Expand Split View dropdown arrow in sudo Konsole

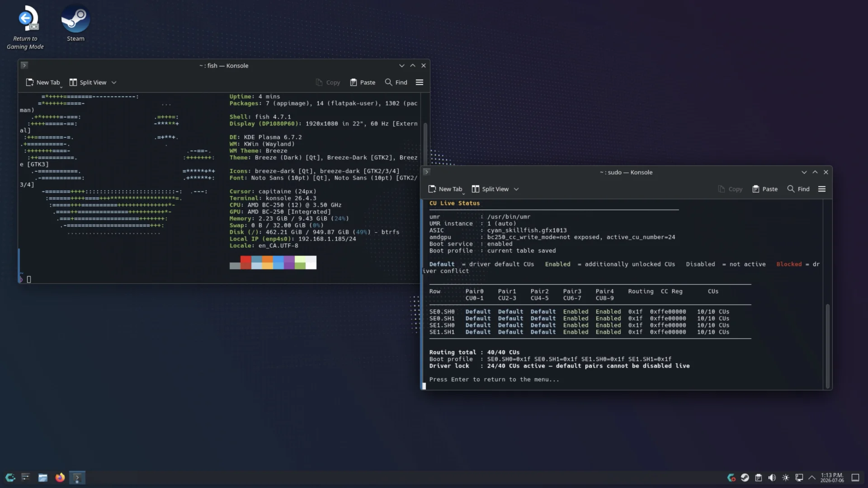[x=516, y=189]
